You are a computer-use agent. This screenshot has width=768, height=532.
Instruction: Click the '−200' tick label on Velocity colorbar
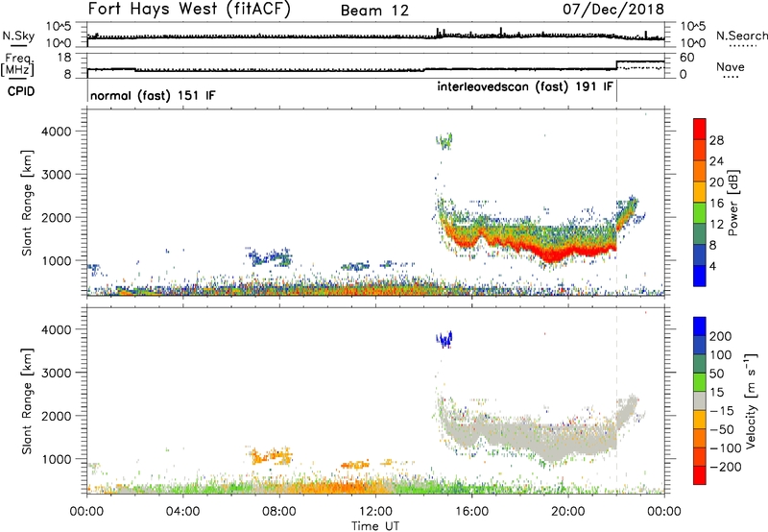pos(725,467)
